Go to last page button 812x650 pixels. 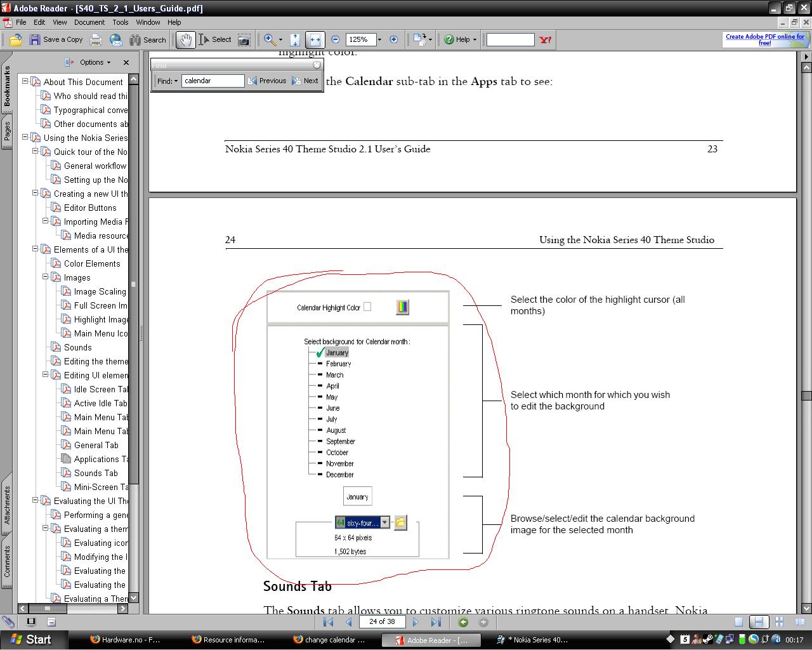[436, 622]
